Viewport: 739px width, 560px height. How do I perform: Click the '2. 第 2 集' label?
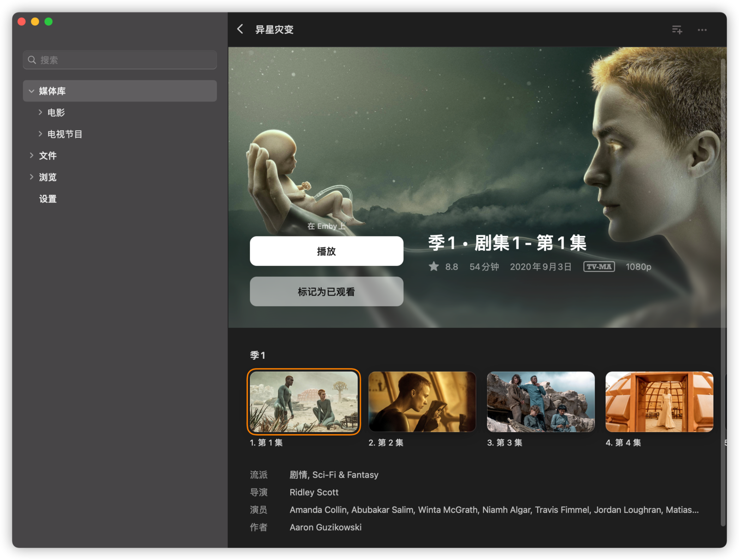[386, 443]
